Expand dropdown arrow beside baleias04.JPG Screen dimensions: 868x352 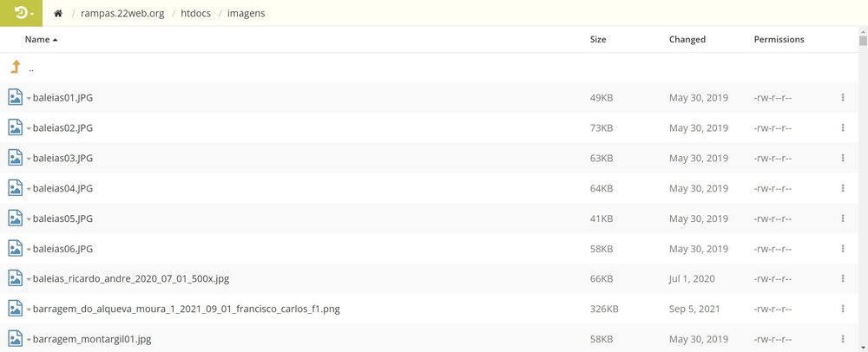(29, 189)
